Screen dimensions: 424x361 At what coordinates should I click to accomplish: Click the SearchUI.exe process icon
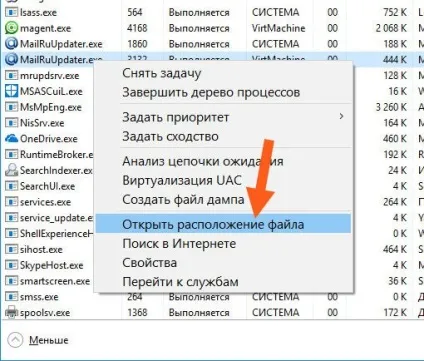tap(11, 186)
